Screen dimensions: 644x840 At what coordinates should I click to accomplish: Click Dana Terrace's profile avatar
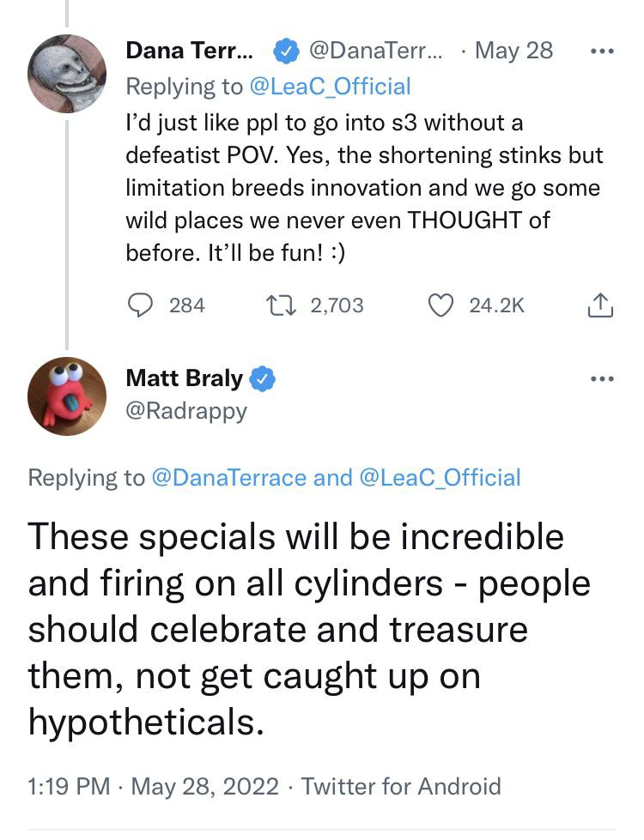point(67,74)
